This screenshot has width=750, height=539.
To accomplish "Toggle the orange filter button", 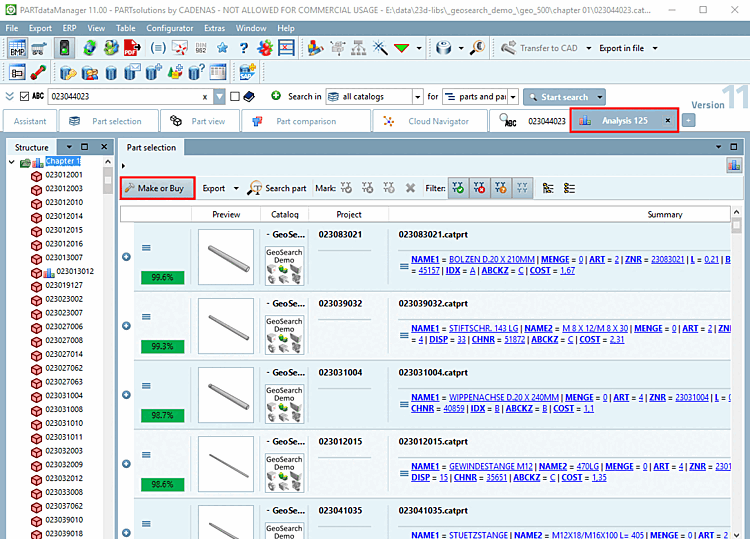I will click(x=501, y=188).
